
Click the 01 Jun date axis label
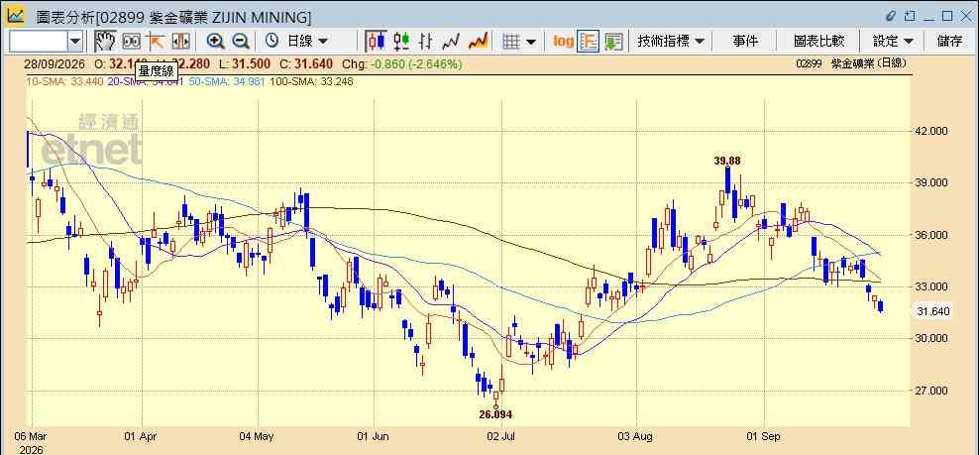[374, 435]
